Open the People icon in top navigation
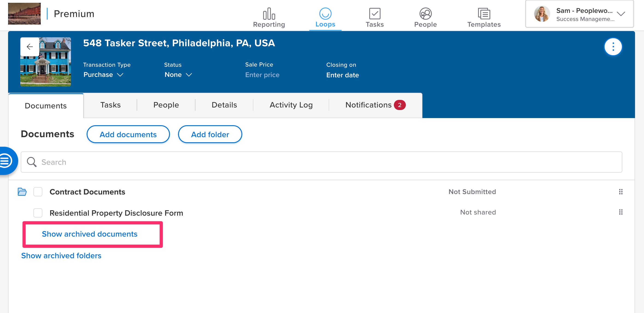This screenshot has height=313, width=644. (425, 14)
